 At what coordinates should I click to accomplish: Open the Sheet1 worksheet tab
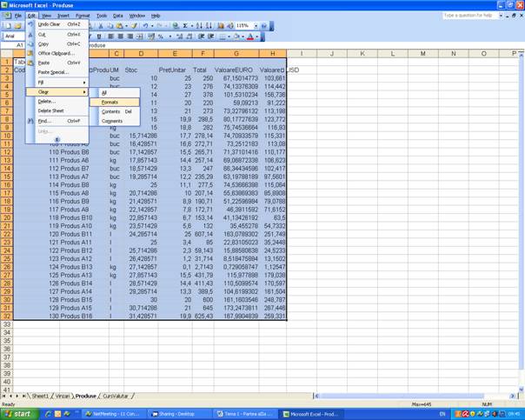click(40, 396)
